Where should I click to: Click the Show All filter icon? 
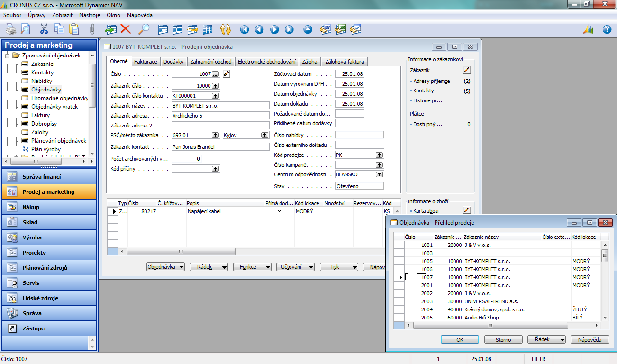tap(207, 29)
